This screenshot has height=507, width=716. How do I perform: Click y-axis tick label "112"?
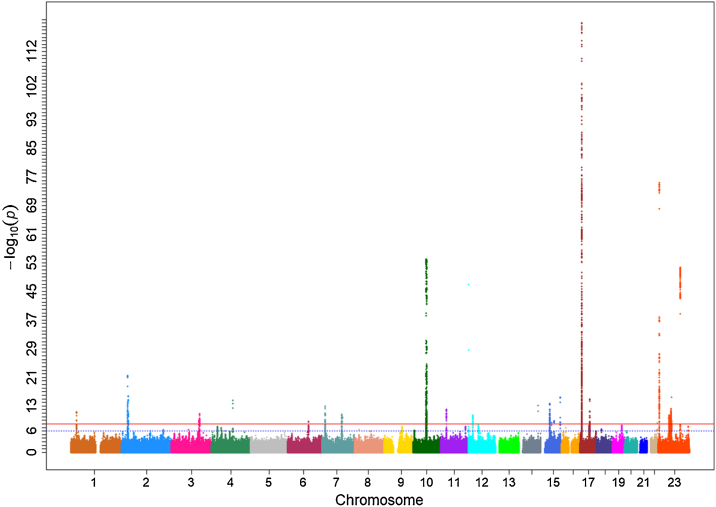pyautogui.click(x=32, y=50)
